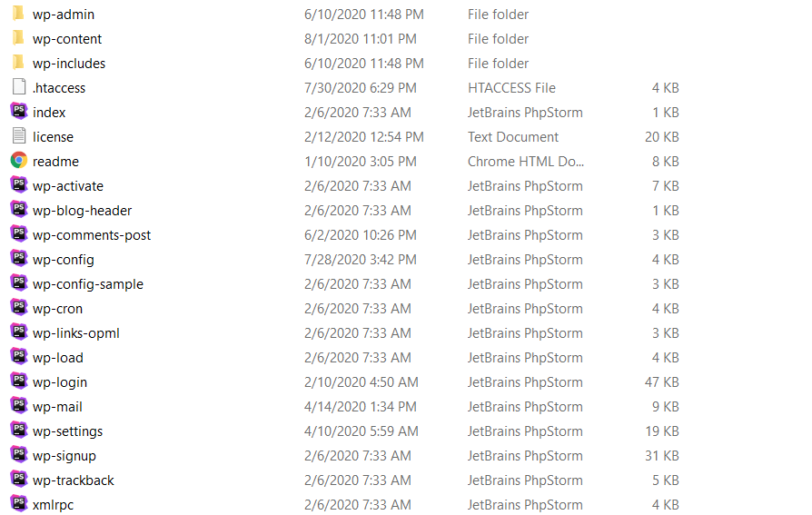
Task: Select the wp-trackback file name
Action: [73, 480]
